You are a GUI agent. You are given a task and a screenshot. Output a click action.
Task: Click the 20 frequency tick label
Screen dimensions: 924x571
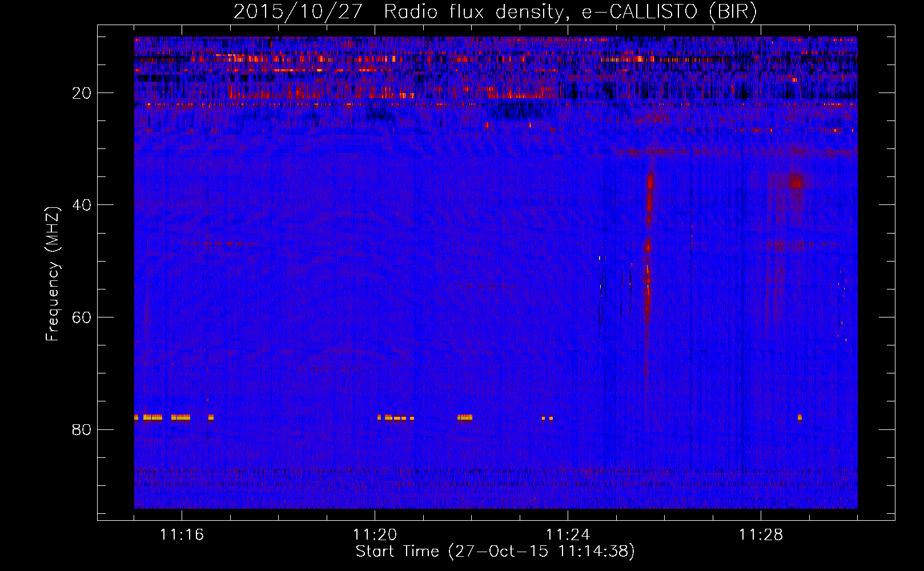tap(82, 93)
